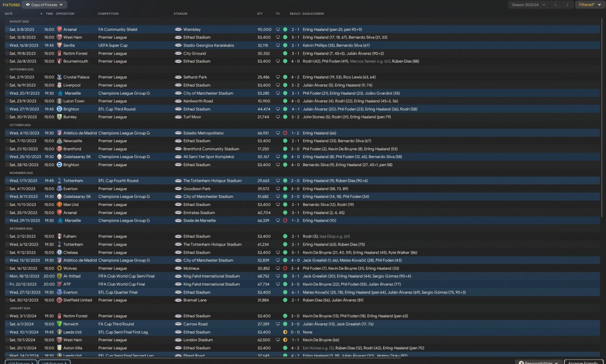
Task: Sort by the ATT column header
Action: tap(259, 14)
